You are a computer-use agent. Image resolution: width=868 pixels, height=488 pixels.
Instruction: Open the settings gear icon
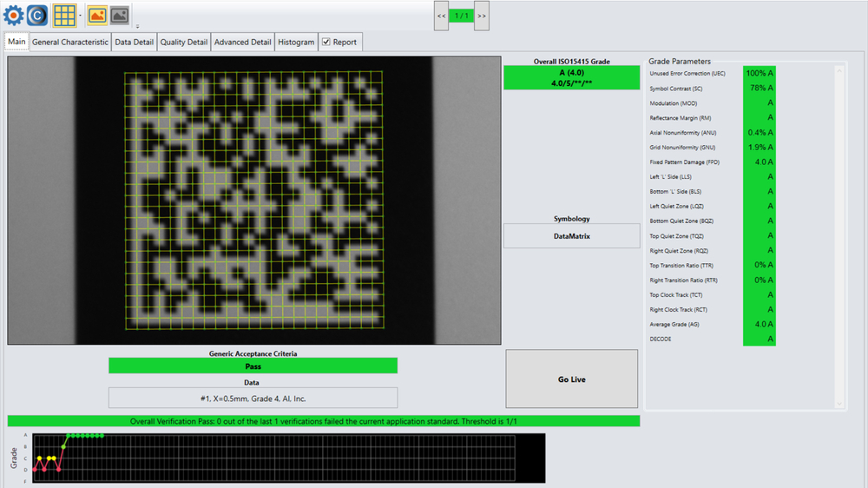(13, 16)
